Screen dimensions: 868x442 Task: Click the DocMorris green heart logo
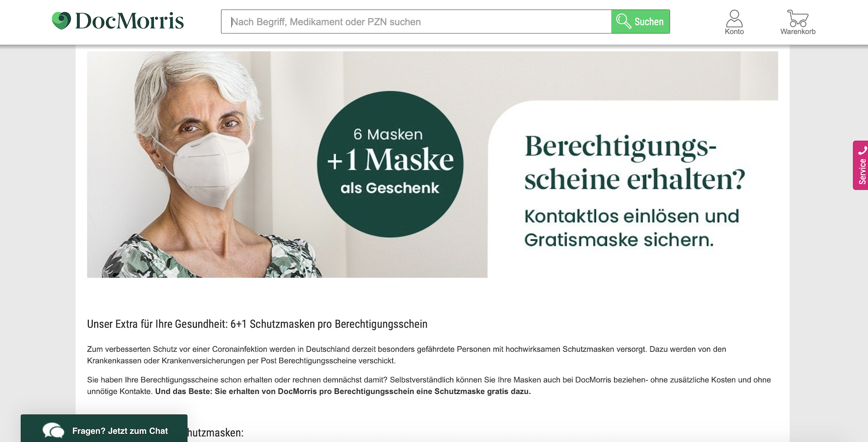[x=61, y=21]
